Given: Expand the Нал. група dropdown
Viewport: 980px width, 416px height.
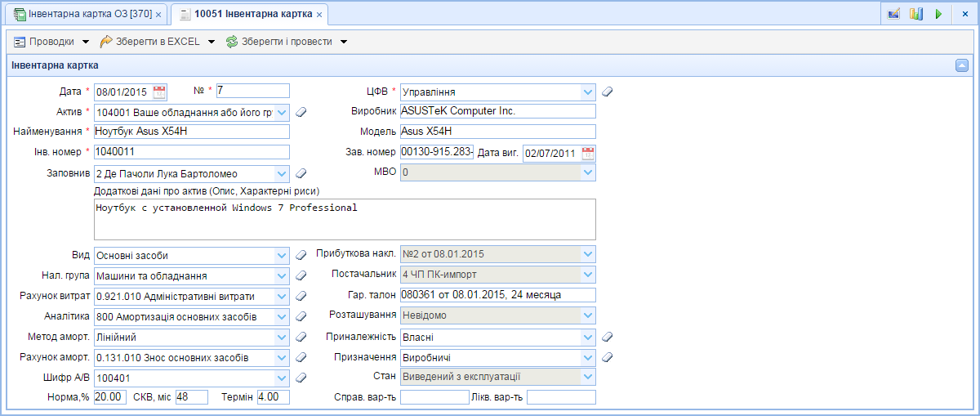Looking at the screenshot, I should click(282, 275).
